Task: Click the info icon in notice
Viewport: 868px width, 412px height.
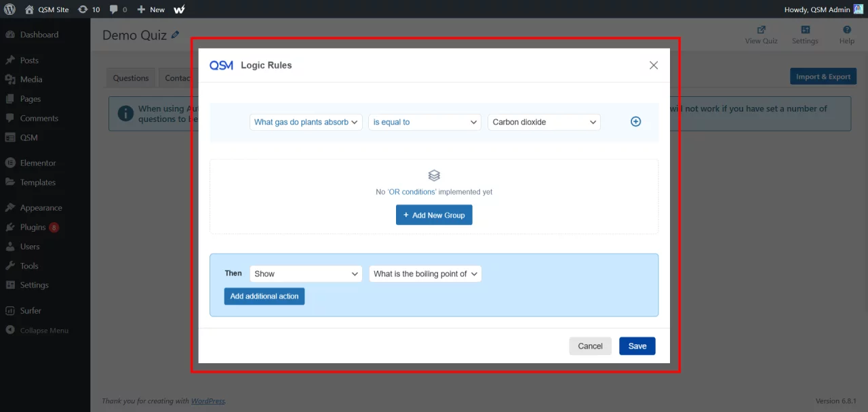Action: click(x=125, y=113)
